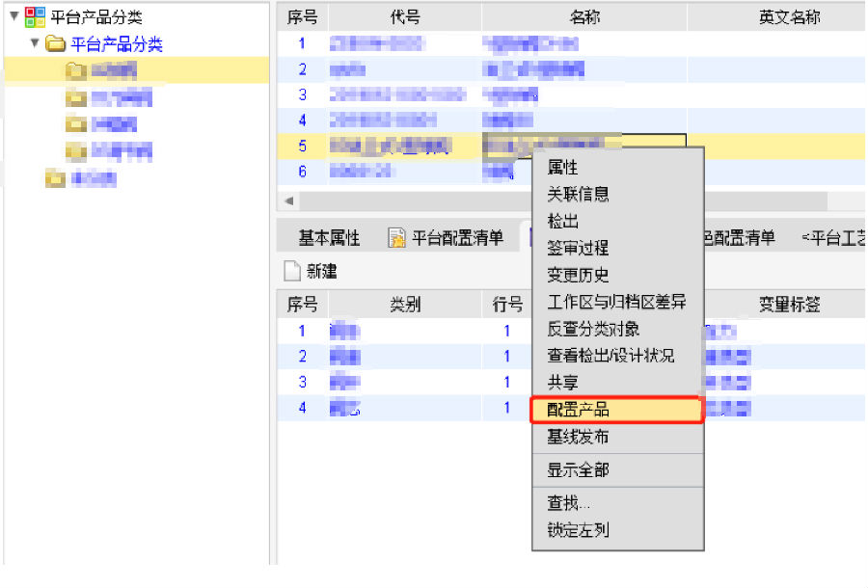This screenshot has height=588, width=868.
Task: Open 查找... from the context menu
Action: [x=568, y=503]
